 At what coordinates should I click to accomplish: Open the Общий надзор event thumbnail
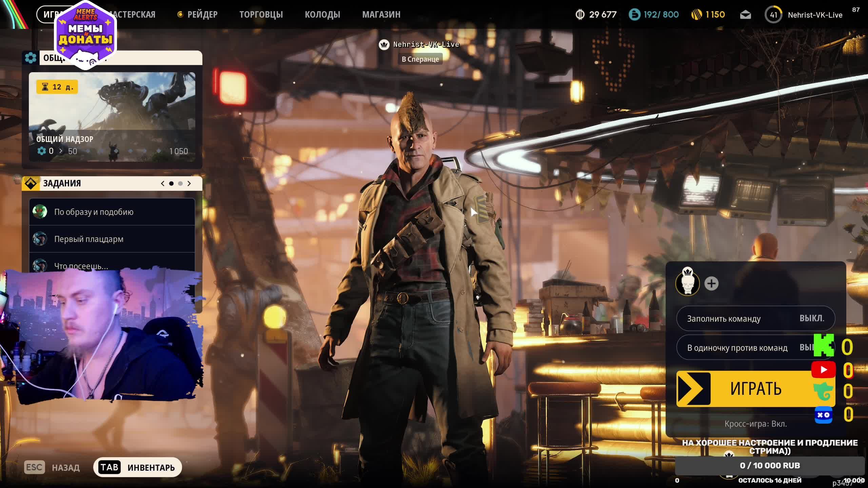pos(112,102)
